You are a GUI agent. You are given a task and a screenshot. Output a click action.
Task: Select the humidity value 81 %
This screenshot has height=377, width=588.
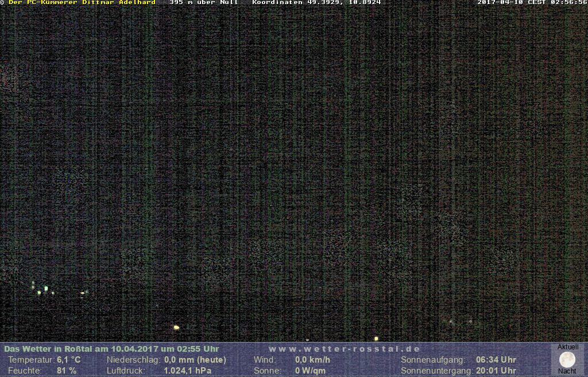[67, 371]
